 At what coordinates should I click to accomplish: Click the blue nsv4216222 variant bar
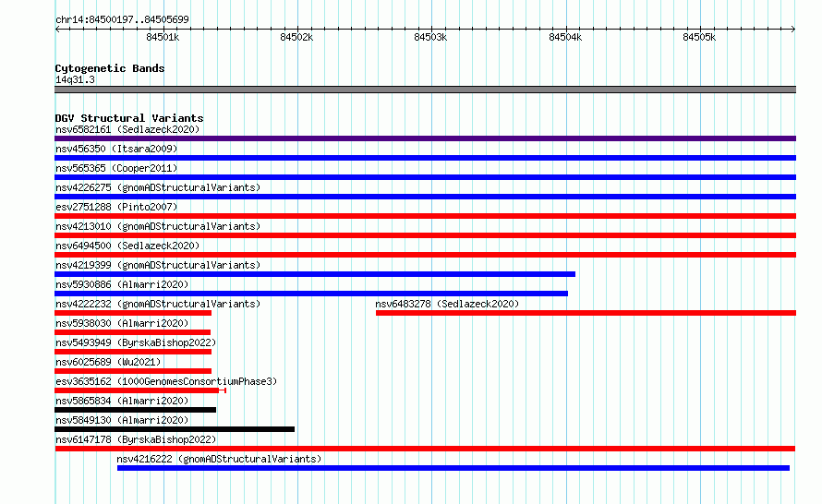point(453,468)
